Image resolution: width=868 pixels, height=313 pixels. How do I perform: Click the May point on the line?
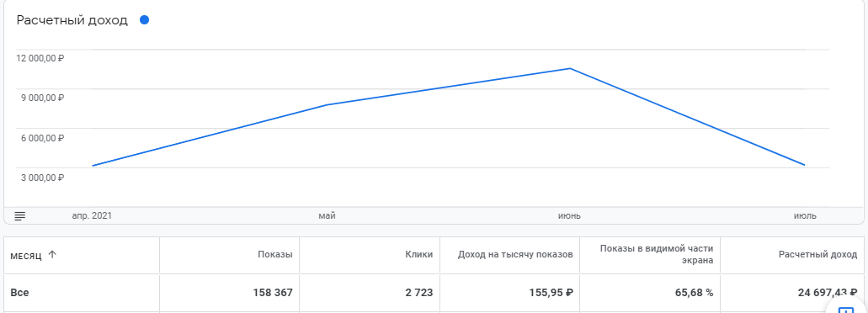[327, 104]
